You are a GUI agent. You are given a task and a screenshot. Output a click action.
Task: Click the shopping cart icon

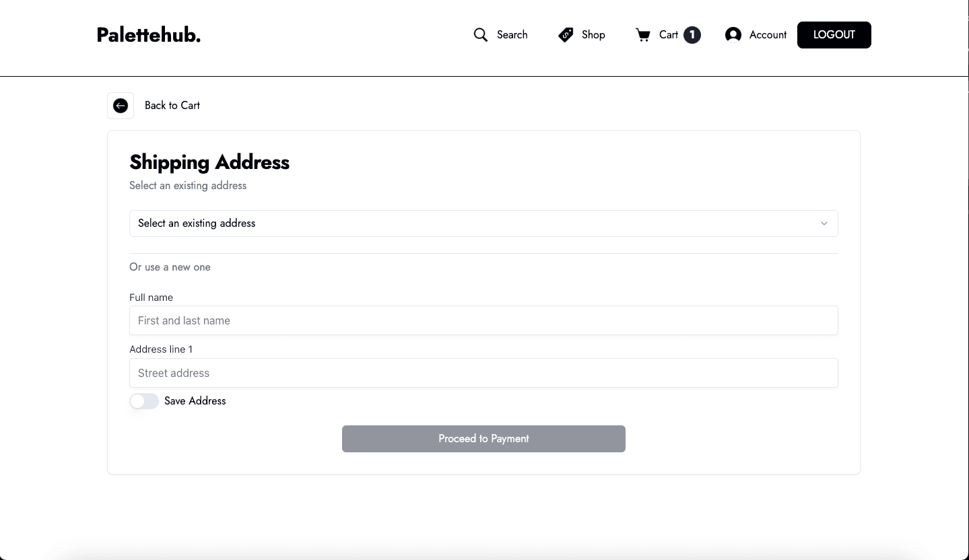click(643, 35)
